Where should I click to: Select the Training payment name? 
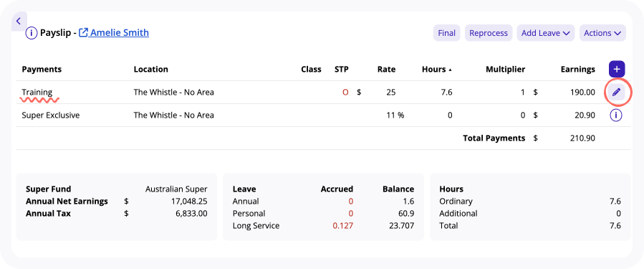tap(37, 92)
